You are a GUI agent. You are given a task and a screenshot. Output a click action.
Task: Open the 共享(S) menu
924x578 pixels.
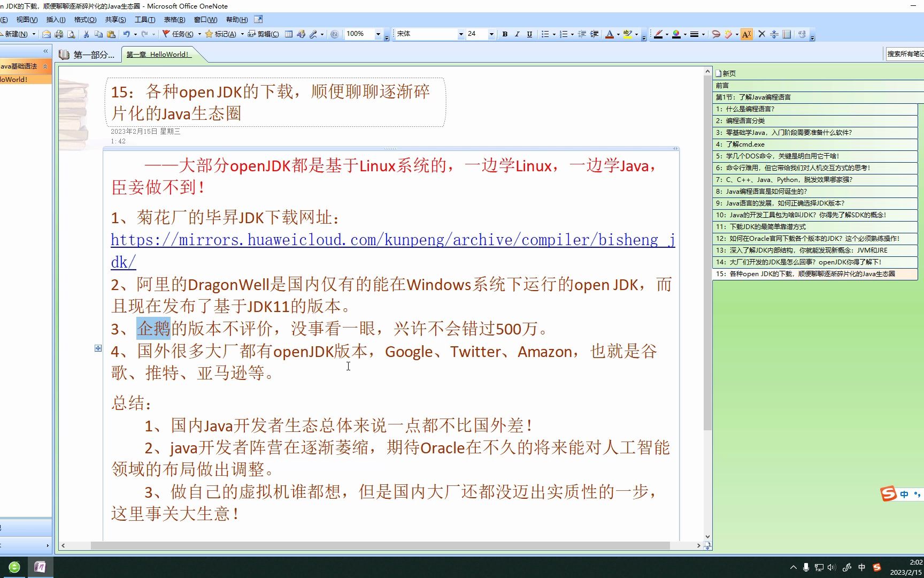coord(115,19)
